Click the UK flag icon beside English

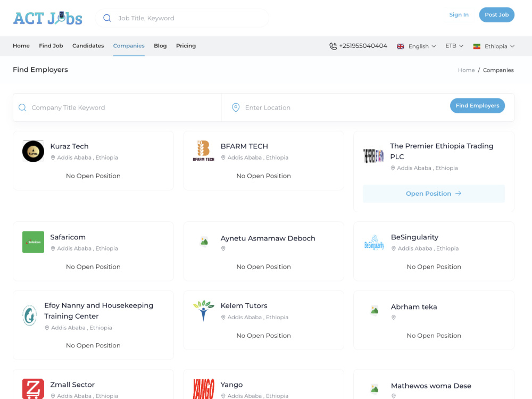coord(401,46)
